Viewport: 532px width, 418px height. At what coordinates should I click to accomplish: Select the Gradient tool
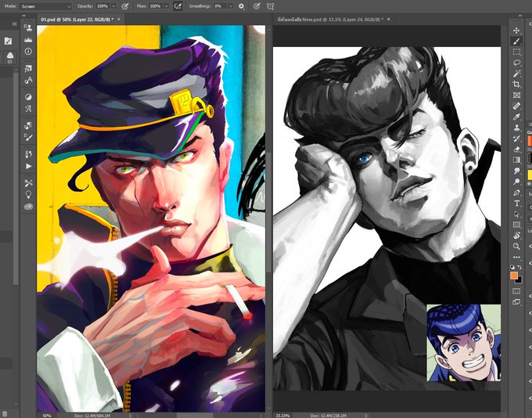point(516,160)
